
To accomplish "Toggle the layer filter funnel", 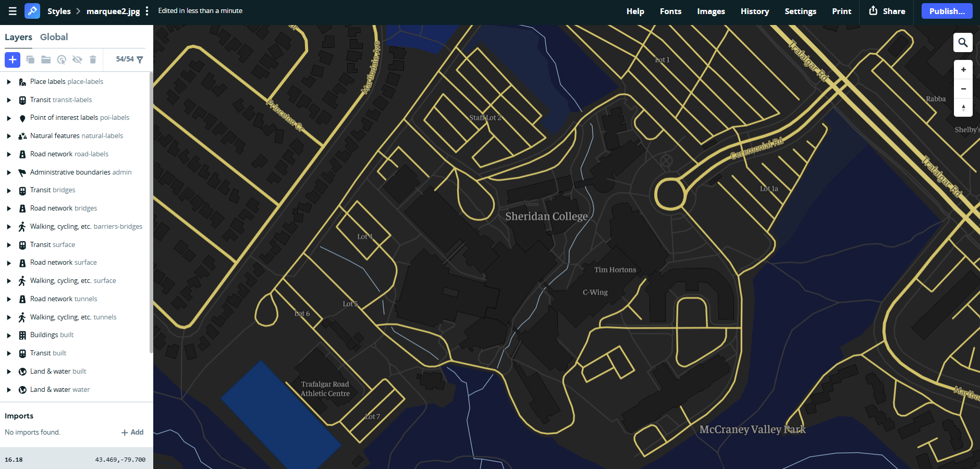I will pyautogui.click(x=140, y=60).
